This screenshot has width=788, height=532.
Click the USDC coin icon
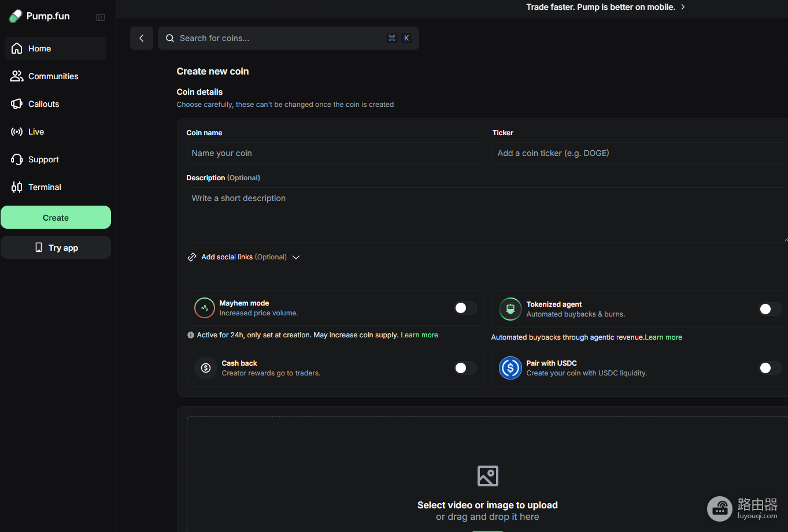pyautogui.click(x=510, y=368)
